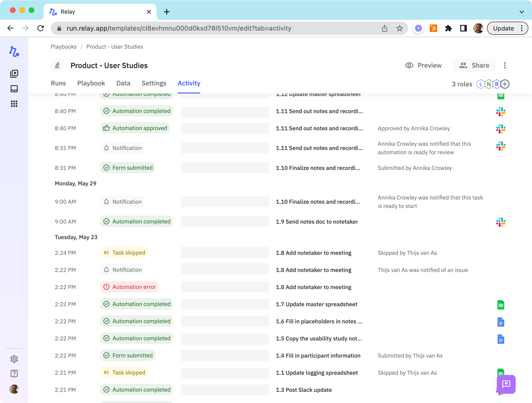Expand the browser tab search chevron
532x403 pixels.
(521, 12)
